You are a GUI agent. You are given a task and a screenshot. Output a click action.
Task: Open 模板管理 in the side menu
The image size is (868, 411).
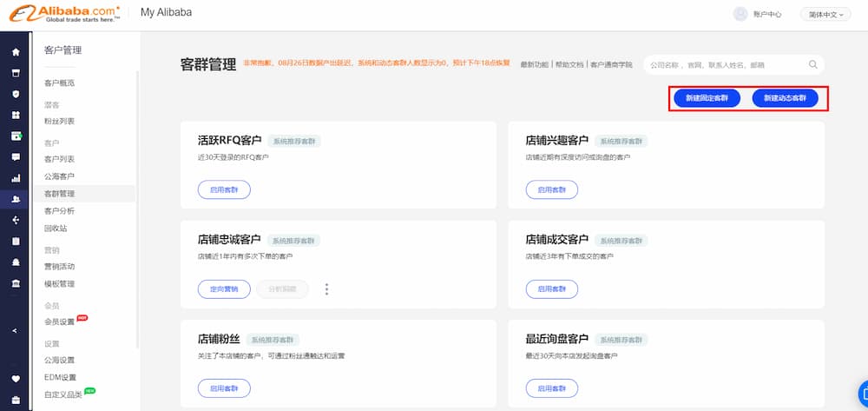coord(59,283)
